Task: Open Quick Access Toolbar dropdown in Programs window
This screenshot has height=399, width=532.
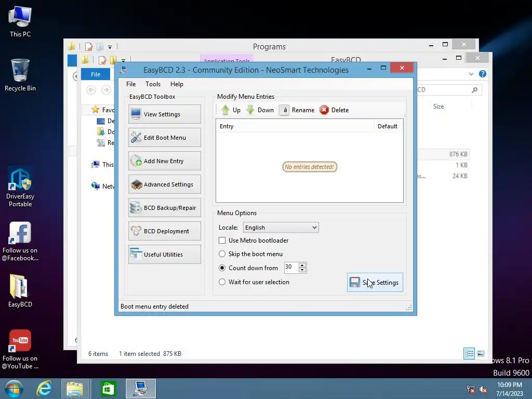Action: tap(110, 47)
